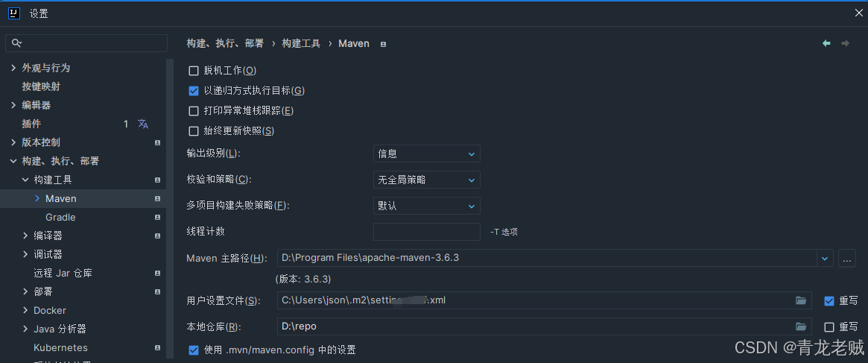Image resolution: width=868 pixels, height=363 pixels.
Task: Expand Java 分析器 tree node
Action: [x=25, y=329]
